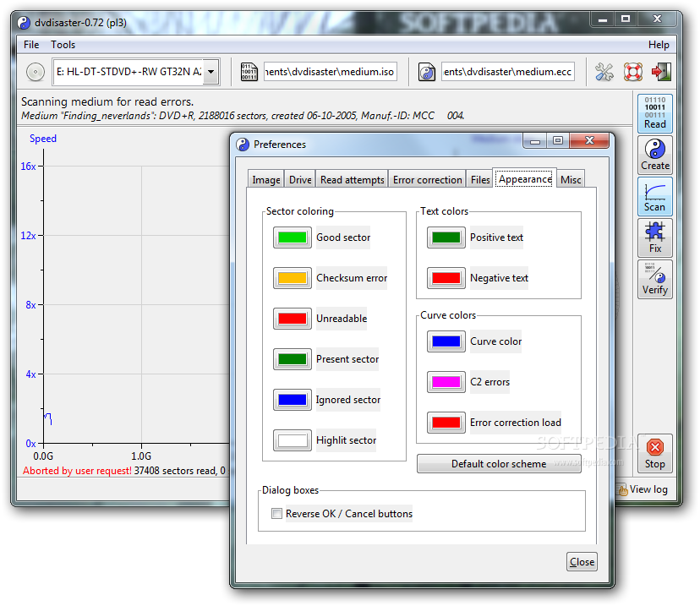Pick the Good sector color swatch
700x606 pixels.
293,237
